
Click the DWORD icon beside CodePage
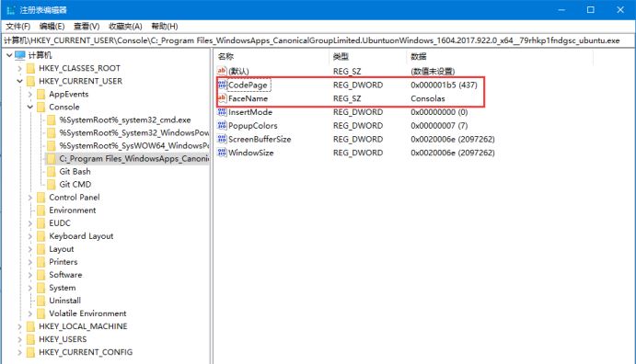click(x=222, y=85)
